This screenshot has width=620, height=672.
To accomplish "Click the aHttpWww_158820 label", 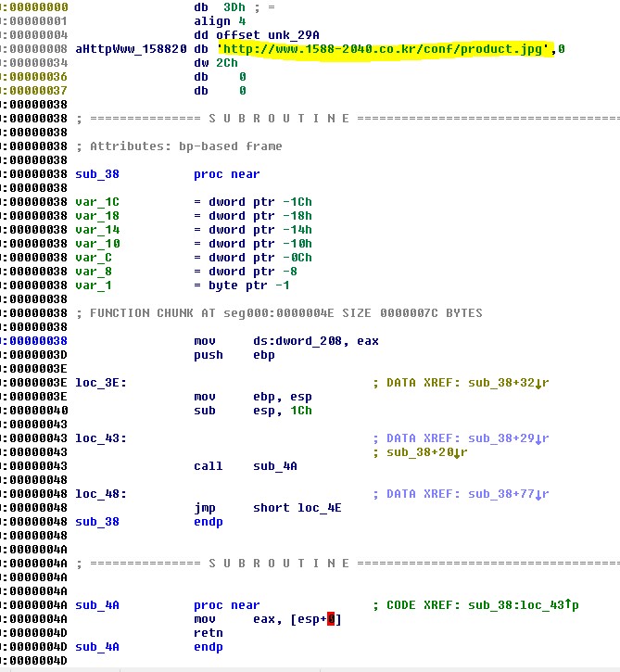I will (131, 49).
